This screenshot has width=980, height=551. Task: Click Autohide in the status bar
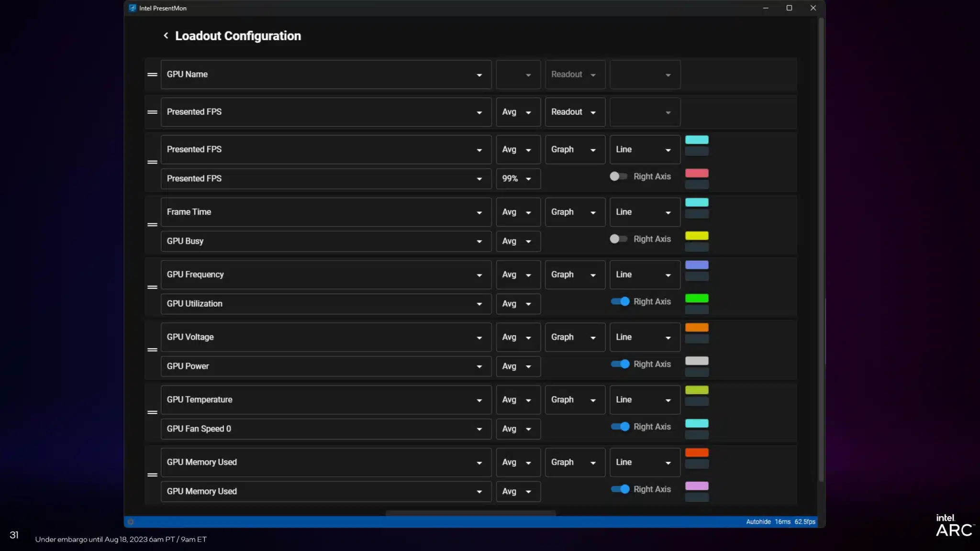[758, 522]
